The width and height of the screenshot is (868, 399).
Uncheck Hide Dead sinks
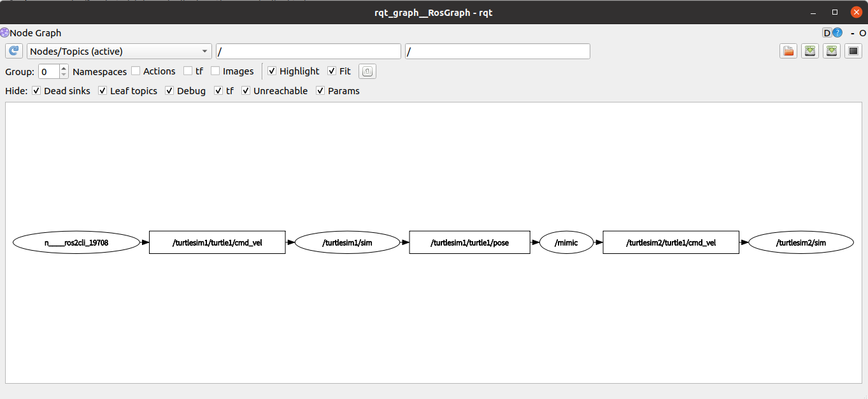tap(36, 91)
